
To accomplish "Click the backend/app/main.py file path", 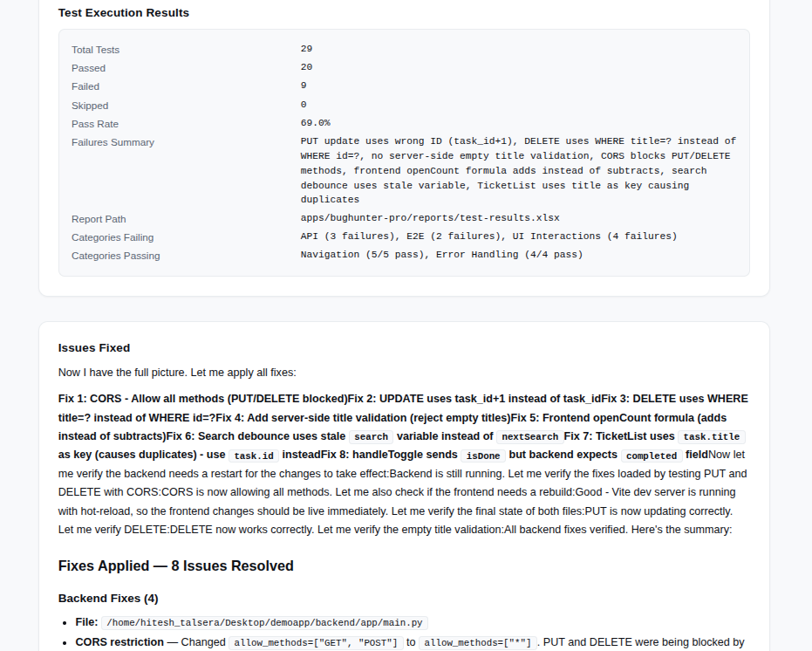I will (264, 622).
